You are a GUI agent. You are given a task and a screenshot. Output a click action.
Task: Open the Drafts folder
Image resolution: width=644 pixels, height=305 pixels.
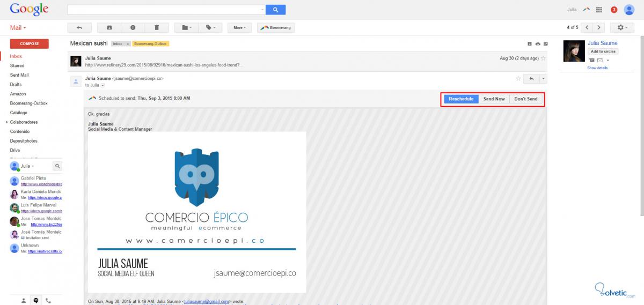16,84
